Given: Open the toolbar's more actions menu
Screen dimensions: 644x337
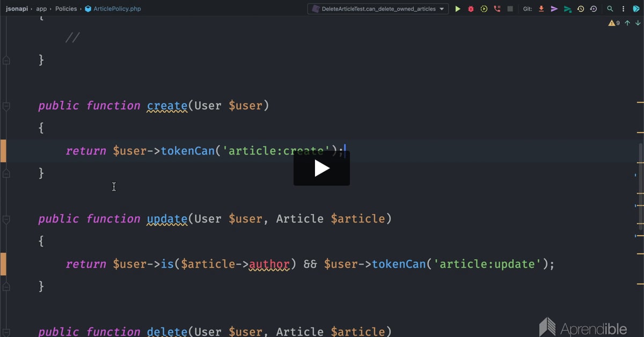Looking at the screenshot, I should pos(623,9).
